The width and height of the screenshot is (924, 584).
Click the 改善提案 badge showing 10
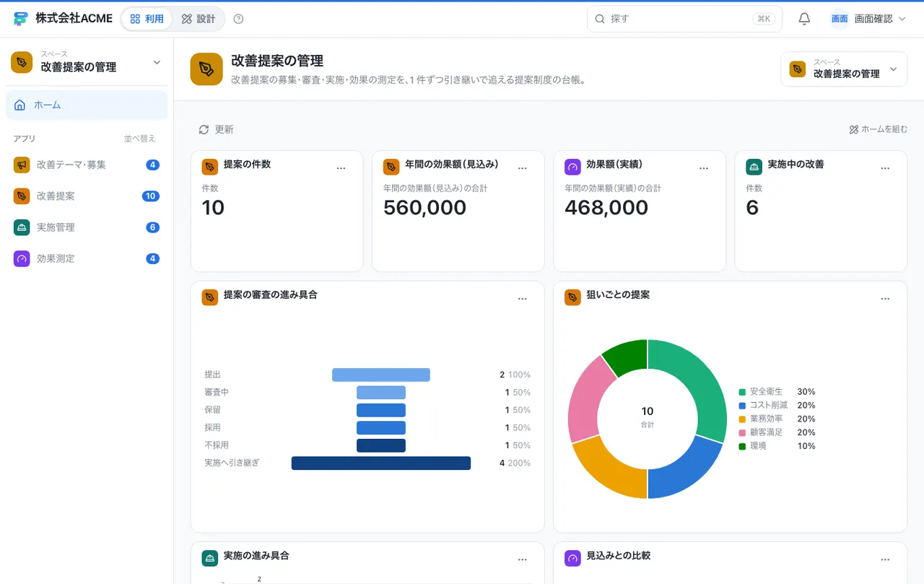click(x=151, y=196)
